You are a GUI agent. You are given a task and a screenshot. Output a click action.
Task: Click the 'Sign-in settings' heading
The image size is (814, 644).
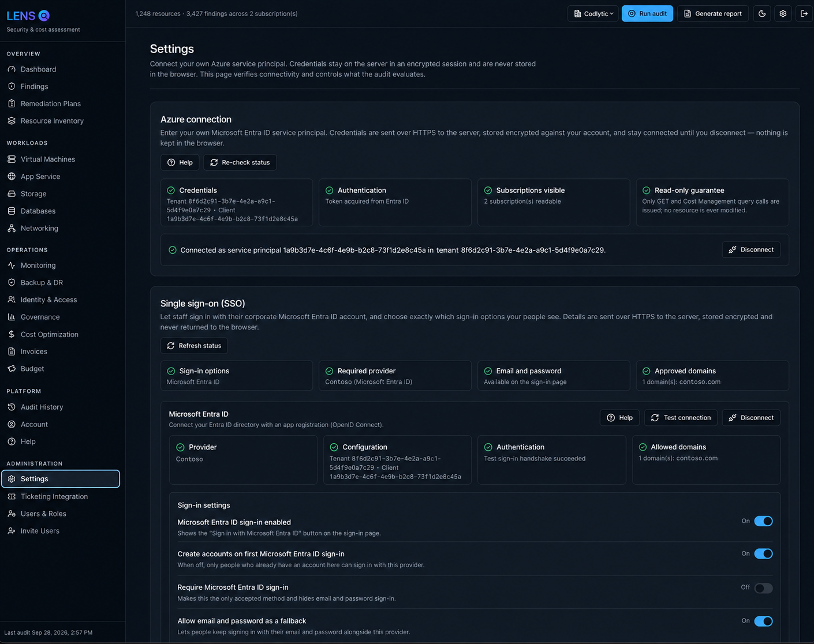pyautogui.click(x=204, y=506)
